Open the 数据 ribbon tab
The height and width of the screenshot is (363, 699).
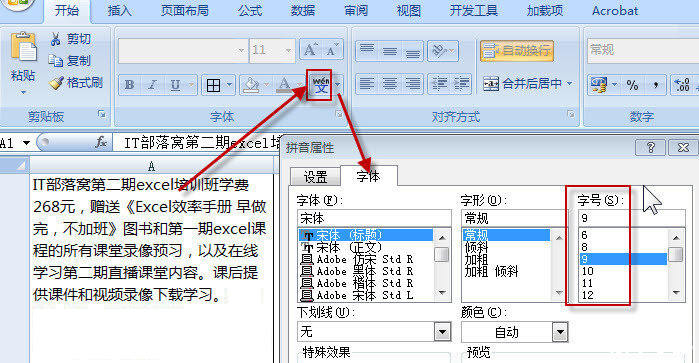tap(303, 11)
